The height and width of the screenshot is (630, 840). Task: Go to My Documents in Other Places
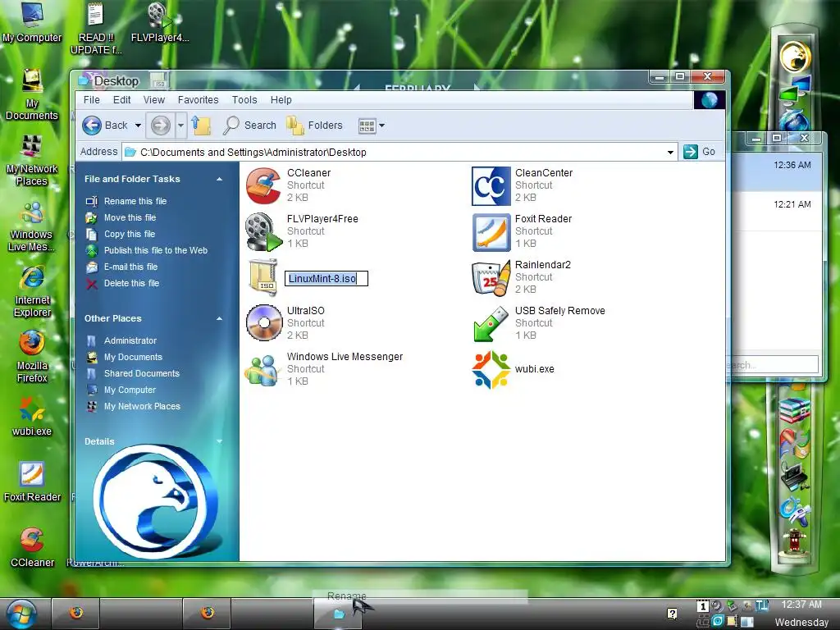pyautogui.click(x=133, y=357)
